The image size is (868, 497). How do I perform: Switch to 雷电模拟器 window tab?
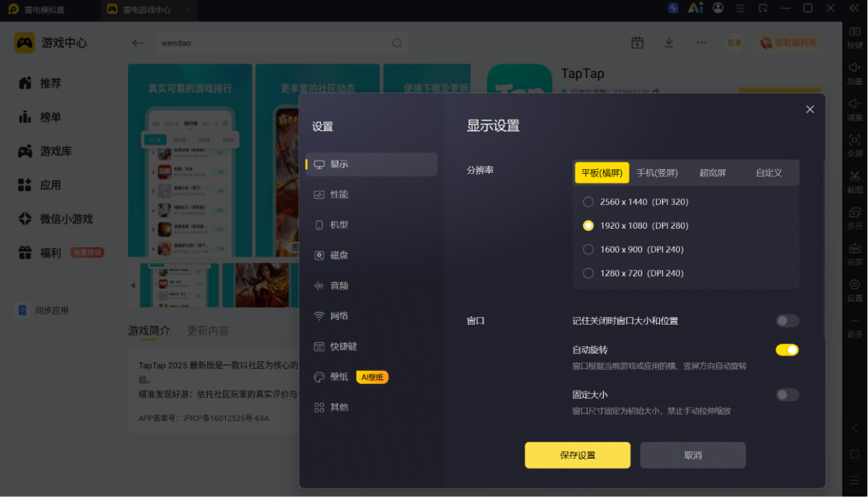click(x=45, y=10)
